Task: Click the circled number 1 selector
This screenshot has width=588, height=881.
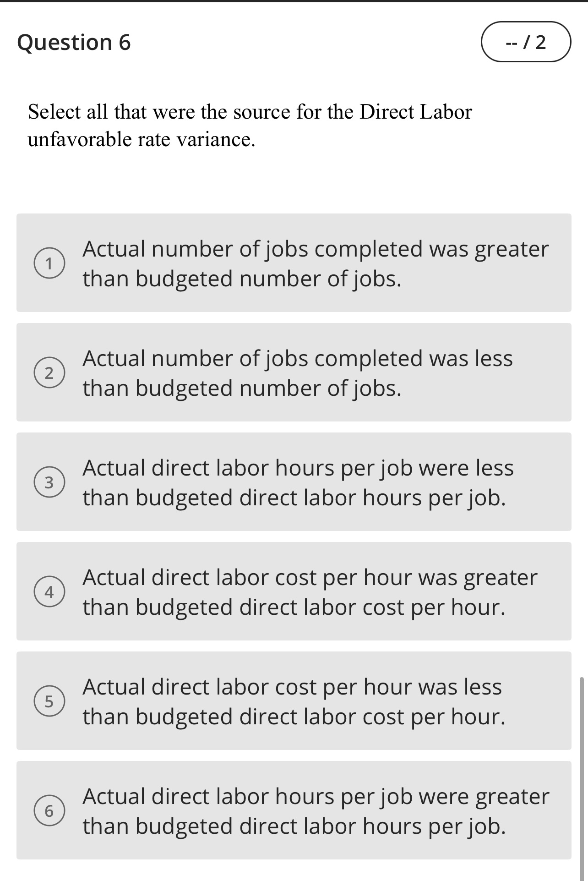Action: point(50,263)
